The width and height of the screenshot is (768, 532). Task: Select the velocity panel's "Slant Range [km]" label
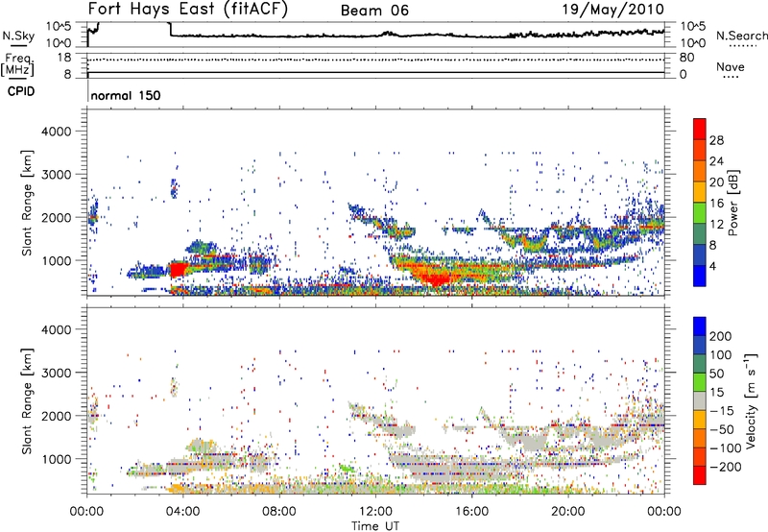point(27,400)
